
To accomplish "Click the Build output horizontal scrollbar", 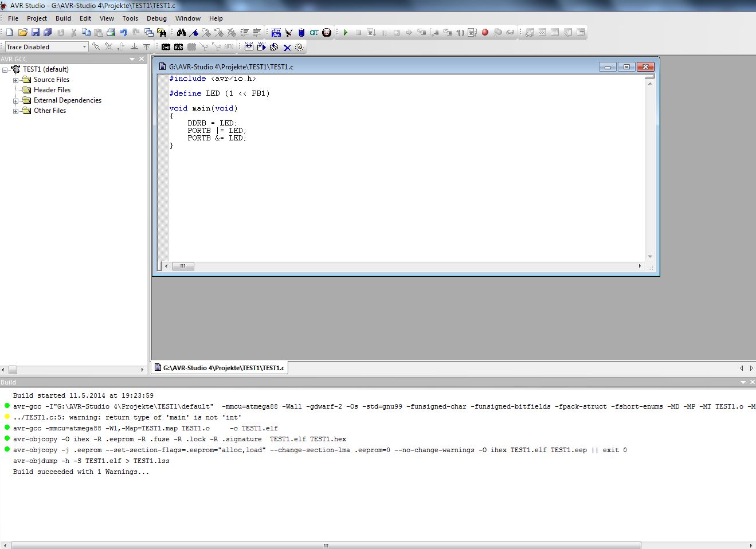I will 326,546.
